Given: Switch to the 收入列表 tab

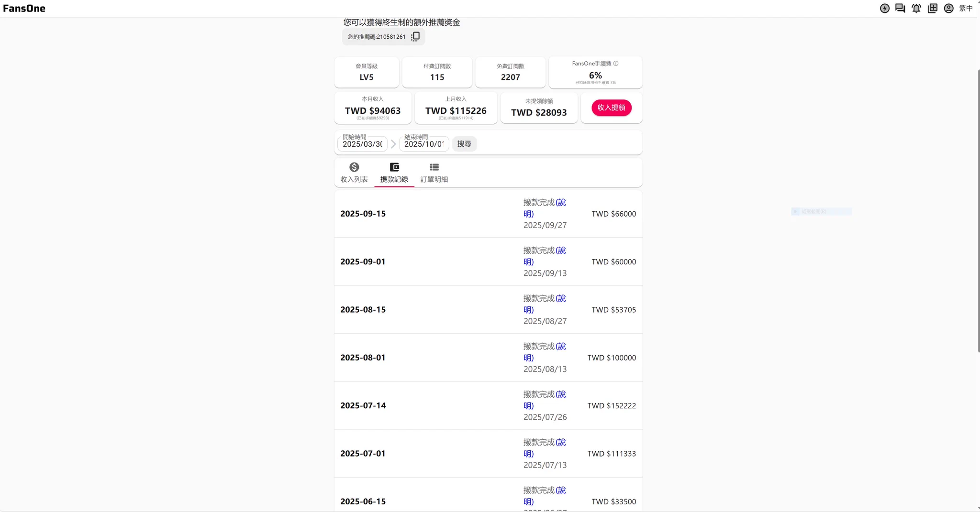Looking at the screenshot, I should click(x=354, y=173).
